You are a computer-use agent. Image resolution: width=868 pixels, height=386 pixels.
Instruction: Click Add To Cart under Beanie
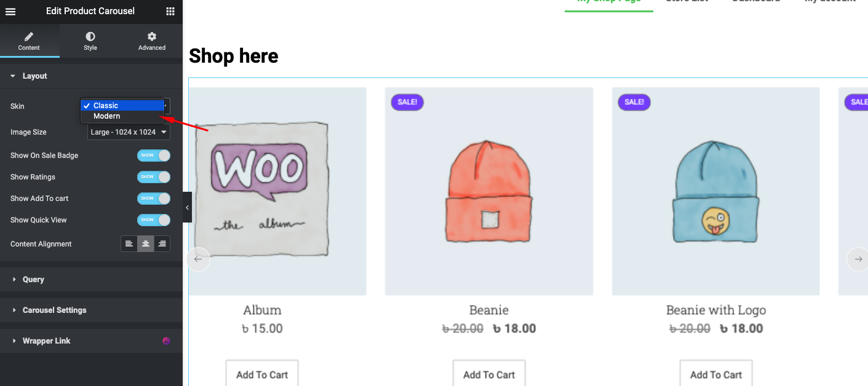pyautogui.click(x=489, y=374)
